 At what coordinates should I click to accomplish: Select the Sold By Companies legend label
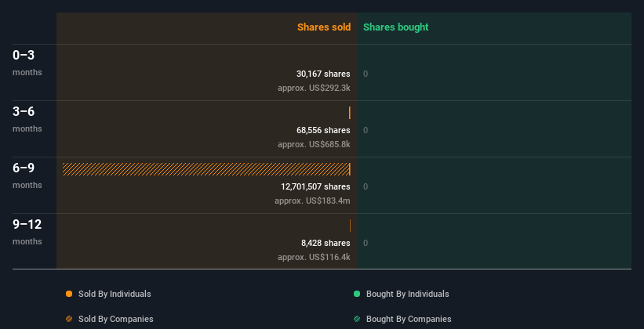point(116,319)
